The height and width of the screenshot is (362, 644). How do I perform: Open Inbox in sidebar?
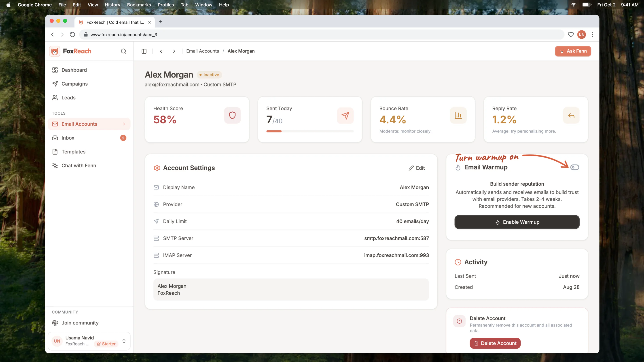coord(89,138)
